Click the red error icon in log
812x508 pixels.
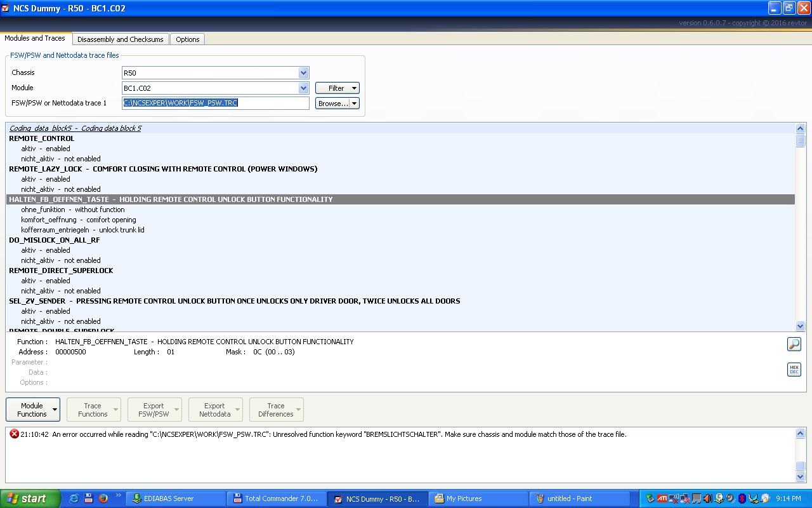coord(14,434)
